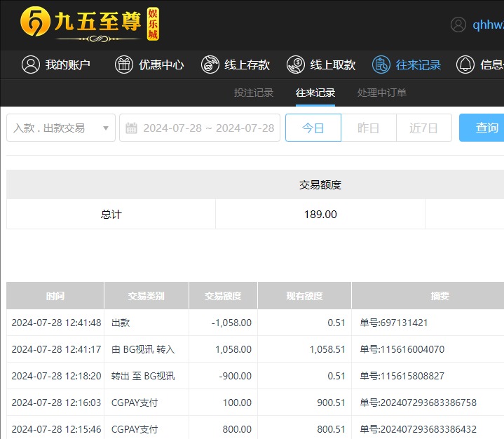The width and height of the screenshot is (504, 439).
Task: Click the user avatar icon beside username
Action: click(x=458, y=25)
